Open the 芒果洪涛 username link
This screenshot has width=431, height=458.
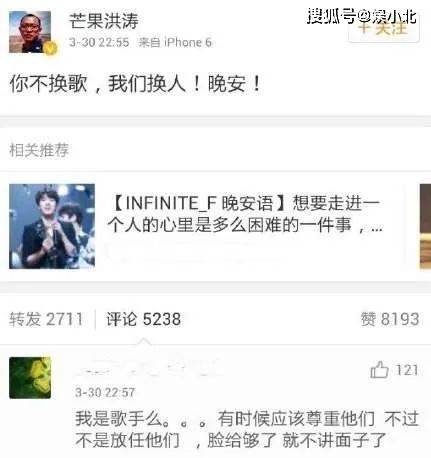tap(104, 21)
